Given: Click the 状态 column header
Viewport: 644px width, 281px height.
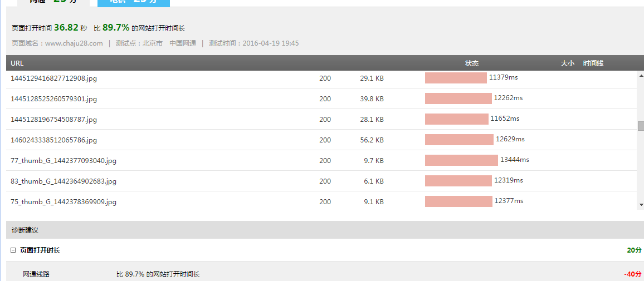Looking at the screenshot, I should 471,63.
